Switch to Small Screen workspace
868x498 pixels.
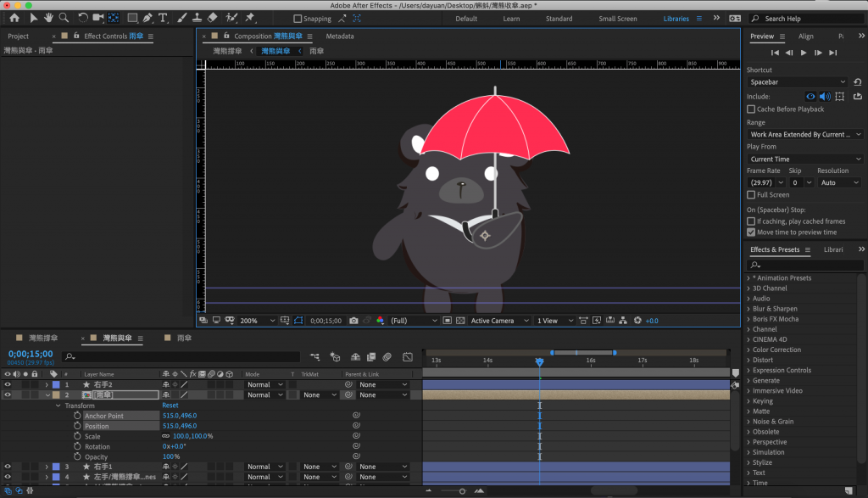618,19
